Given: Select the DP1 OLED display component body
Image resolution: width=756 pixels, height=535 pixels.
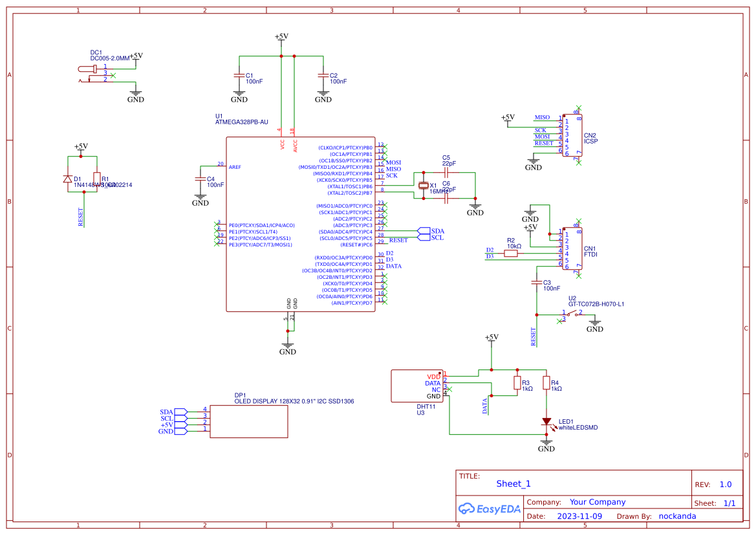Looking at the screenshot, I should (249, 422).
